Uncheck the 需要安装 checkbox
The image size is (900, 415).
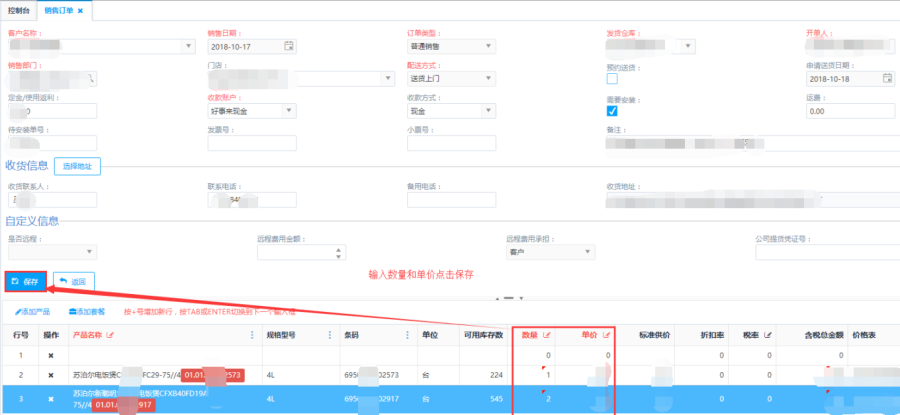[x=612, y=111]
